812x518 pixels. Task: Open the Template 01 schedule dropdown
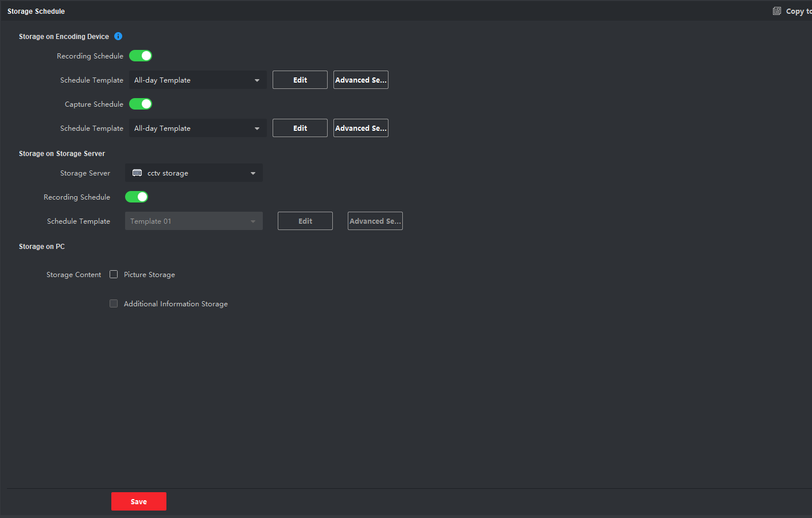click(x=194, y=221)
